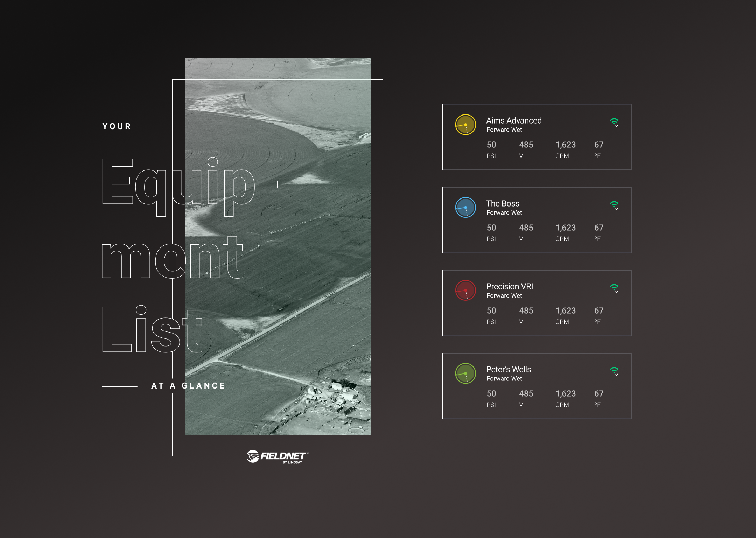756x538 pixels.
Task: Open the Peter's Wells equipment title
Action: [509, 369]
